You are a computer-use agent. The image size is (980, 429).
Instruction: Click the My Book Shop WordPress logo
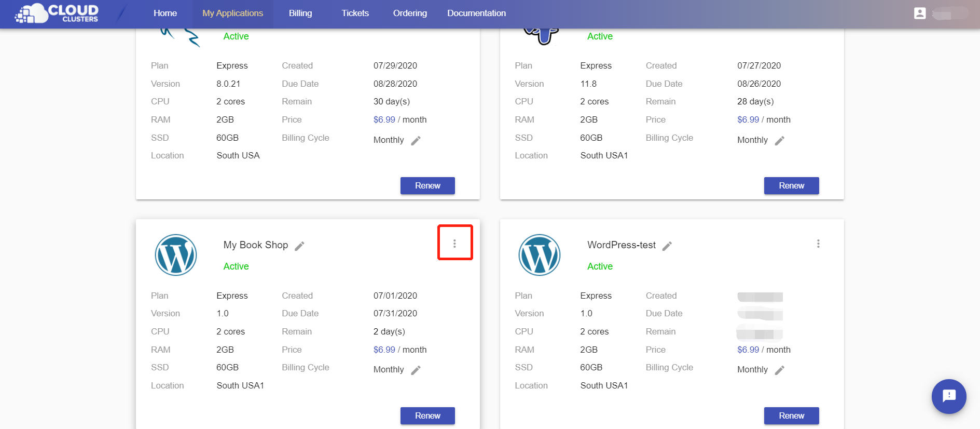[x=176, y=255]
